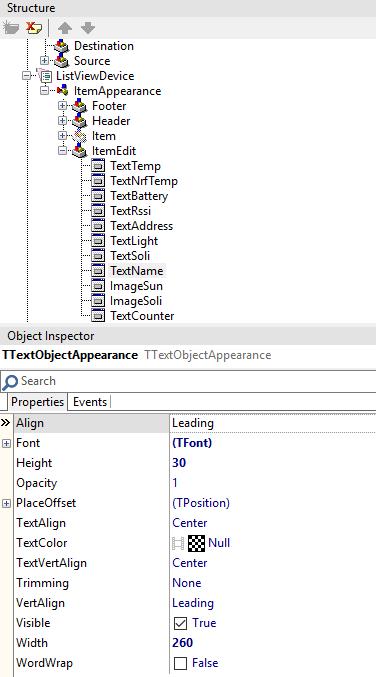Click the new item icon in Structure toolbar
Image resolution: width=376 pixels, height=677 pixels.
tap(11, 28)
